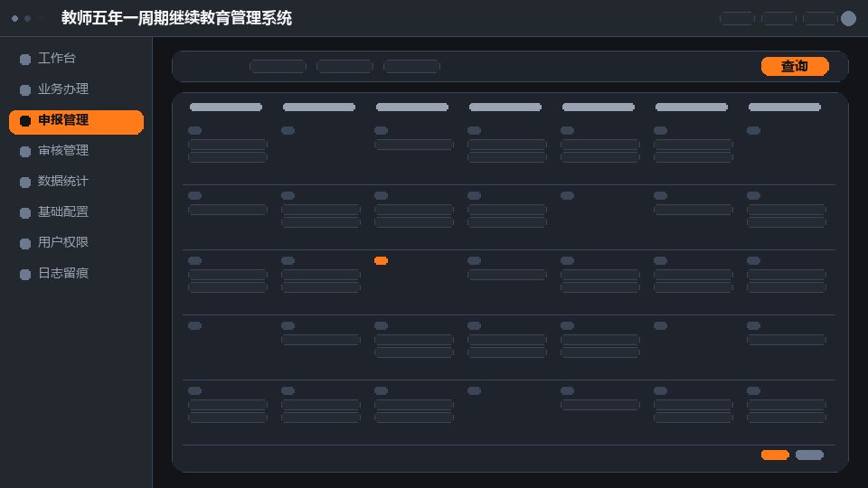
Task: Click the gray pagination button below the table
Action: 809,455
